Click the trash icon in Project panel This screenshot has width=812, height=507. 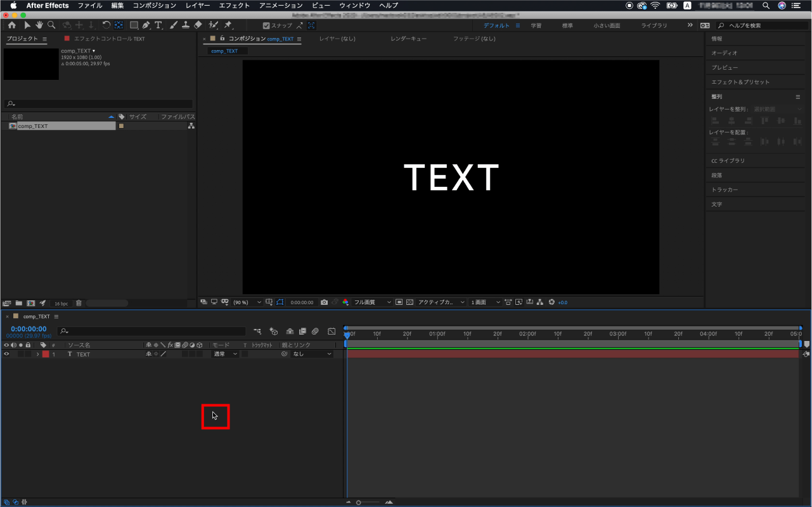pyautogui.click(x=79, y=304)
